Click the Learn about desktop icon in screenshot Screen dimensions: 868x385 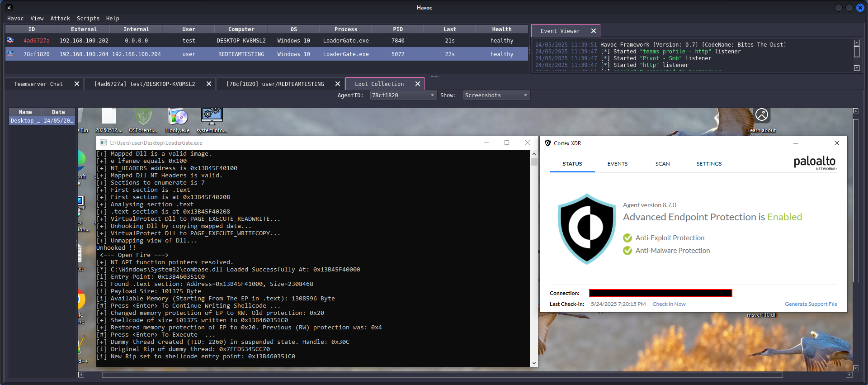click(762, 120)
